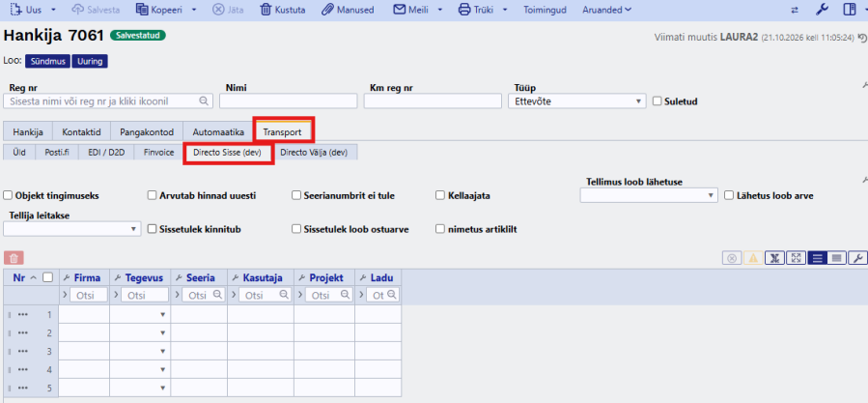Click the wrench icon beside the Seeria column
The height and width of the screenshot is (403, 868).
point(180,277)
